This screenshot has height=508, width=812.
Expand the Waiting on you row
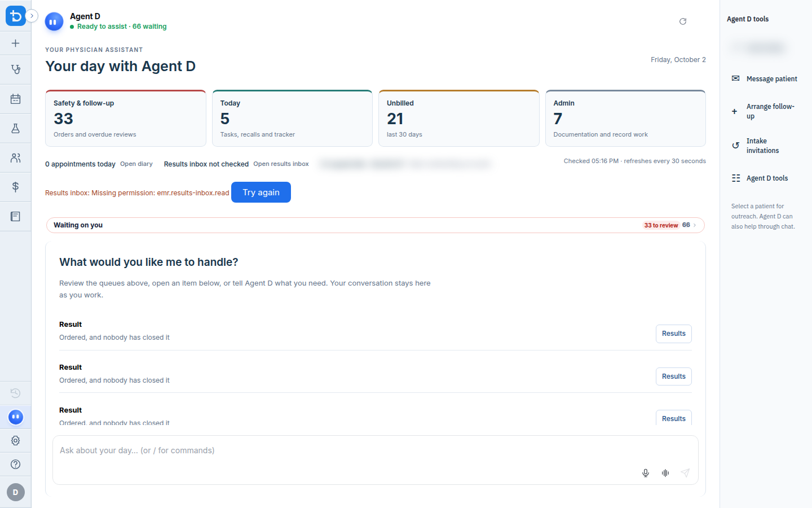tap(376, 225)
